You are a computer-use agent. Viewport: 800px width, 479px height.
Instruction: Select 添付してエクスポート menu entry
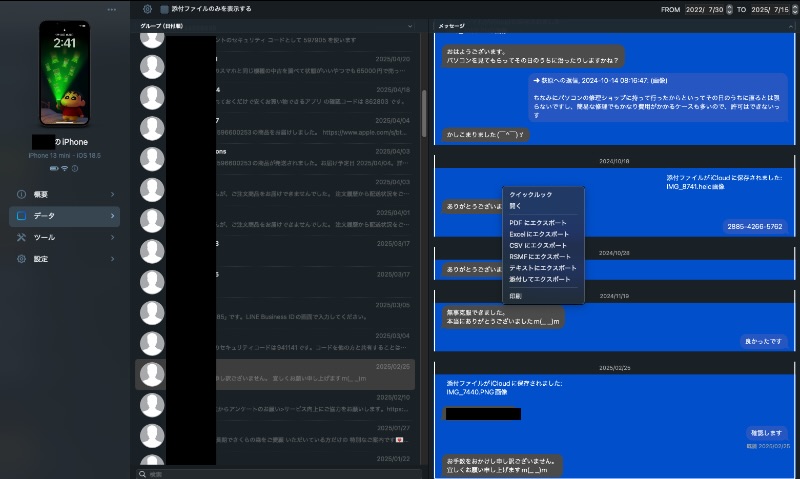543,279
